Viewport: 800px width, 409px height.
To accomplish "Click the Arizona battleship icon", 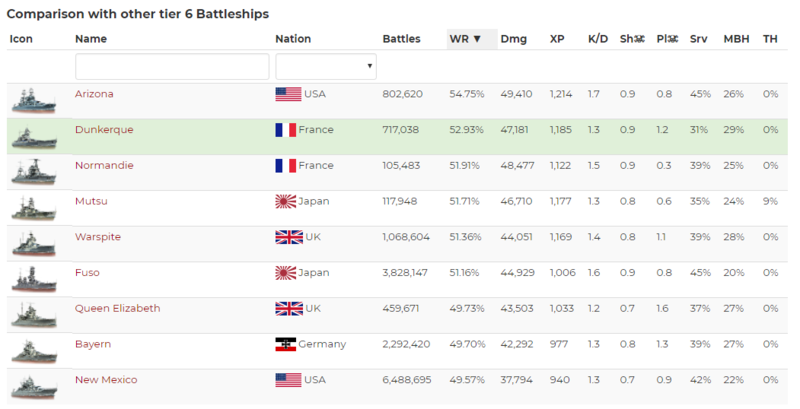I will [31, 101].
